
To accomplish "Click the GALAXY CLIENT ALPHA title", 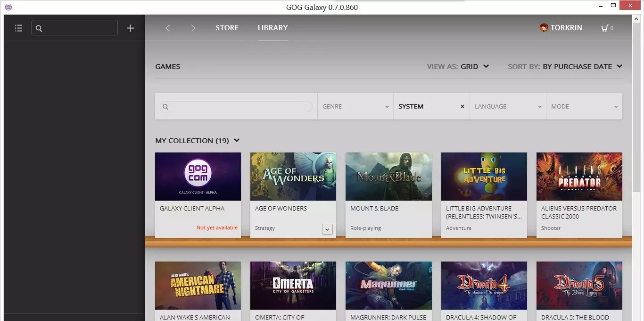I will point(192,209).
